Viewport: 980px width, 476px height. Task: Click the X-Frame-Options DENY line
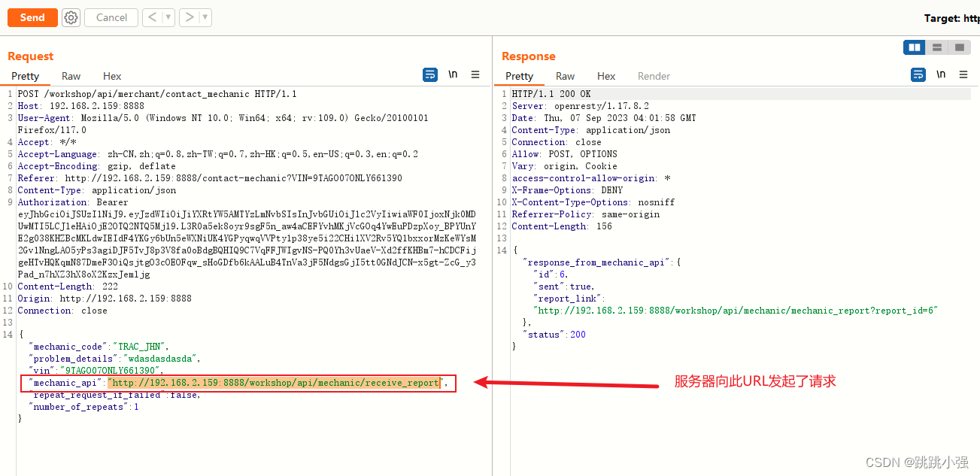tap(567, 190)
